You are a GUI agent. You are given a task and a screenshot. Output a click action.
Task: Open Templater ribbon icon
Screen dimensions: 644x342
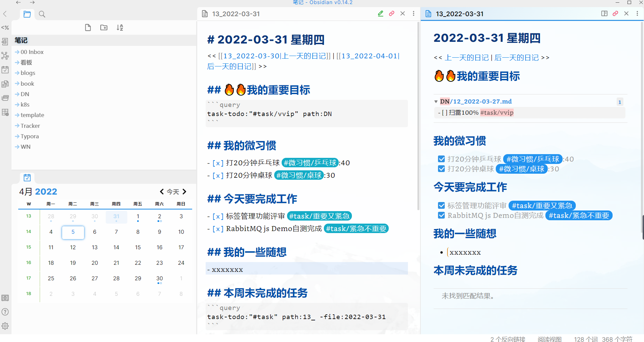5,28
